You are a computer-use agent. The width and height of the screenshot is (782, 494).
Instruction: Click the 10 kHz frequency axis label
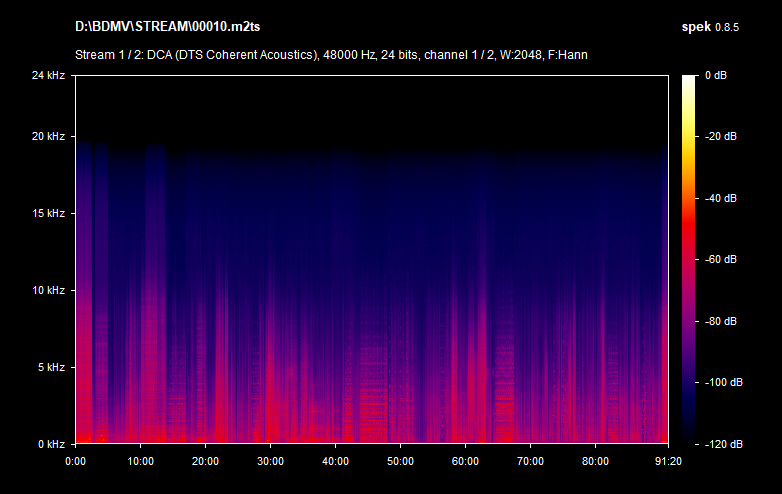(47, 290)
